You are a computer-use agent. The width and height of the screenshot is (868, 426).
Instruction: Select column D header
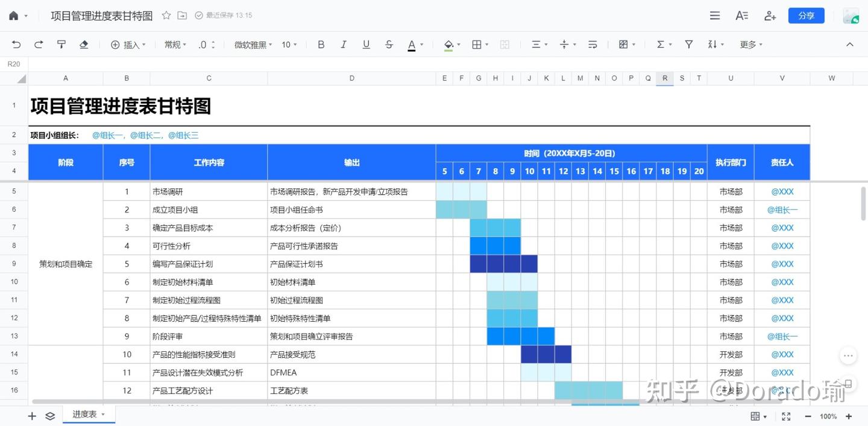coord(352,78)
